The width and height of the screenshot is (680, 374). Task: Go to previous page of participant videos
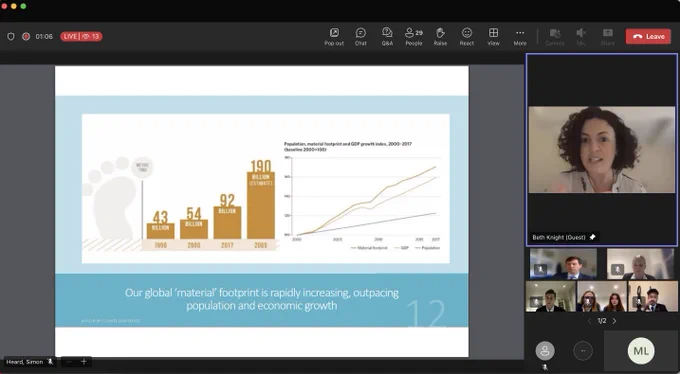[589, 321]
